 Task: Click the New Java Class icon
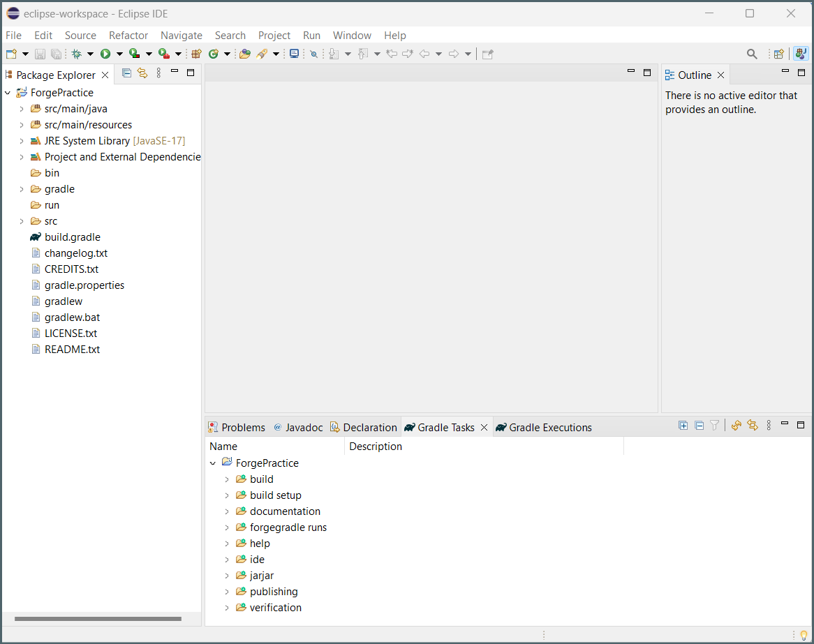(x=214, y=54)
